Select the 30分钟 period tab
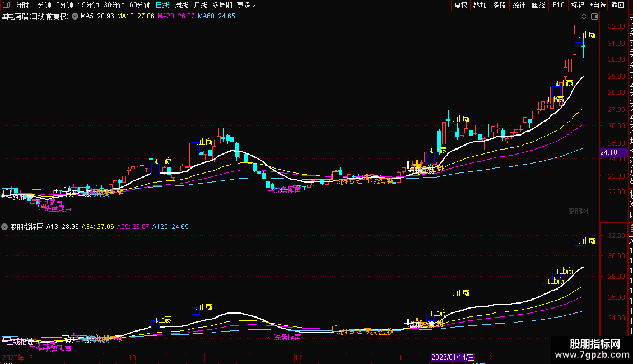The height and width of the screenshot is (364, 633). [114, 5]
